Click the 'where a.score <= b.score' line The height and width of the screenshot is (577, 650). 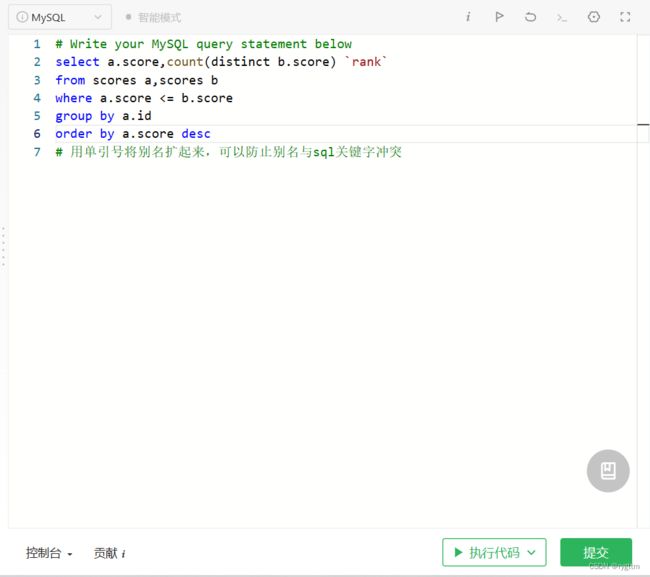coord(144,98)
